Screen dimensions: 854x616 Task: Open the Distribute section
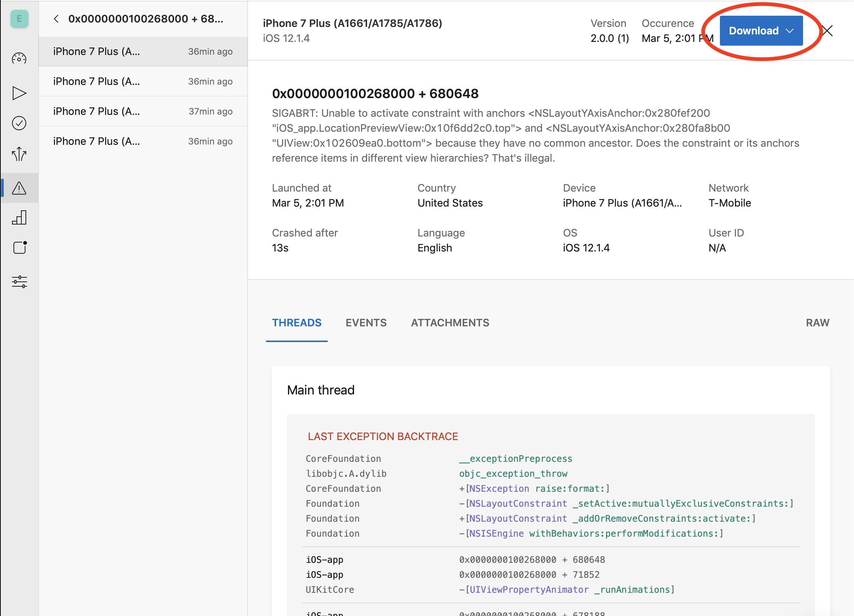19,154
